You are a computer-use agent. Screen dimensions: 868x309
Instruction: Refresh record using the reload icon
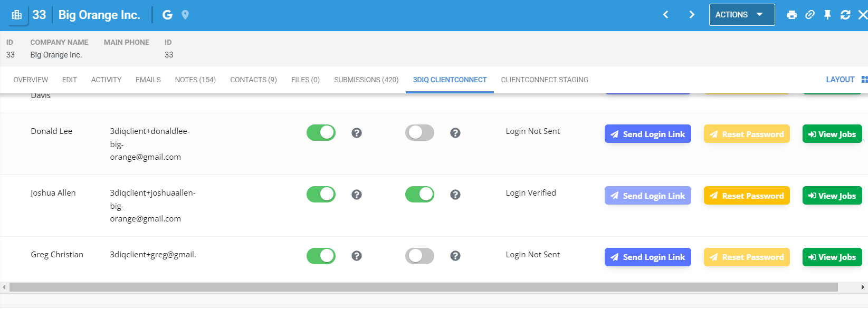click(x=845, y=15)
